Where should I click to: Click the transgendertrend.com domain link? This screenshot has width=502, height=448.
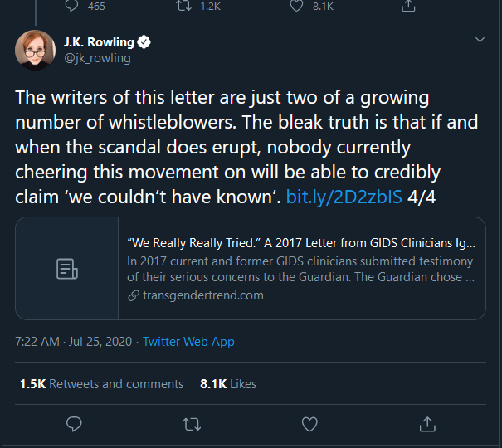[x=202, y=295]
